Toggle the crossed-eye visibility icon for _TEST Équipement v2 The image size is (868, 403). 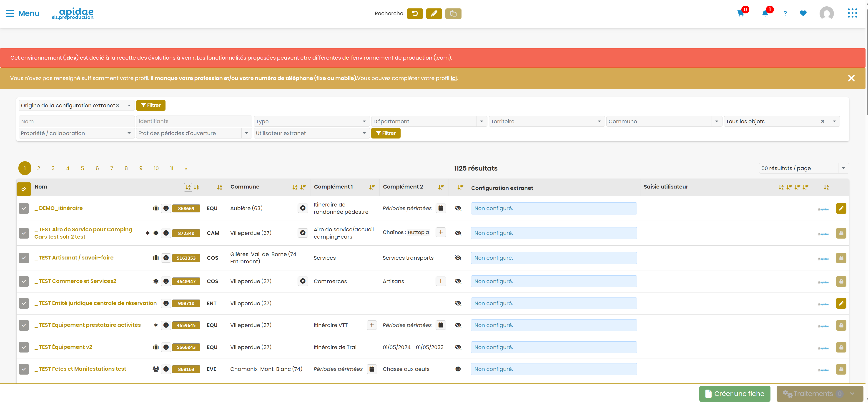458,347
